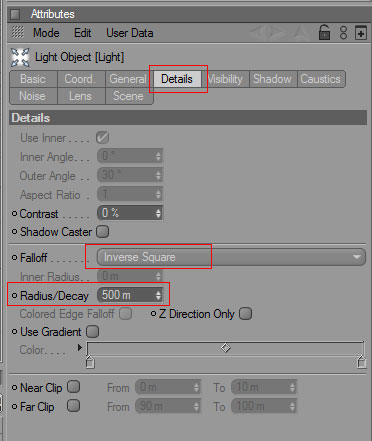Click the Attributes panel header square icon
The image size is (372, 441).
[15, 14]
